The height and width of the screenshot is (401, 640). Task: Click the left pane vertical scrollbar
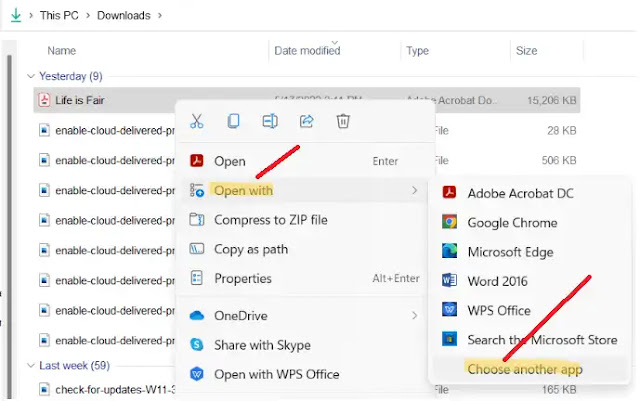point(9,225)
